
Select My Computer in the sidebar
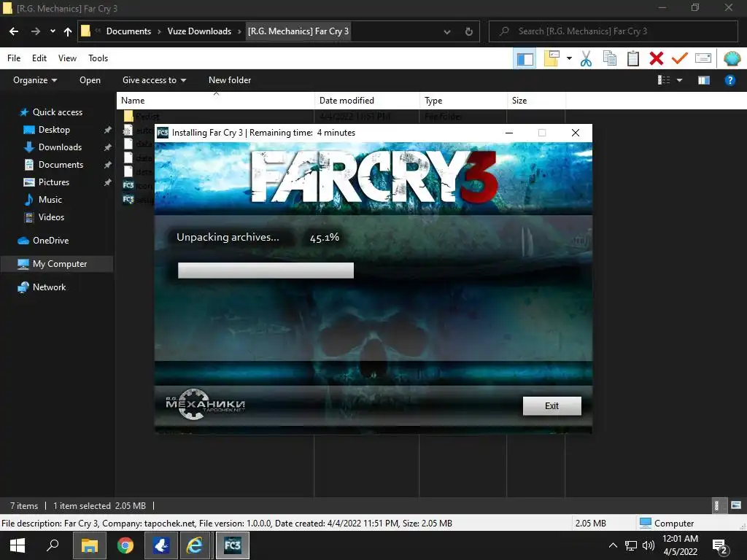click(57, 264)
